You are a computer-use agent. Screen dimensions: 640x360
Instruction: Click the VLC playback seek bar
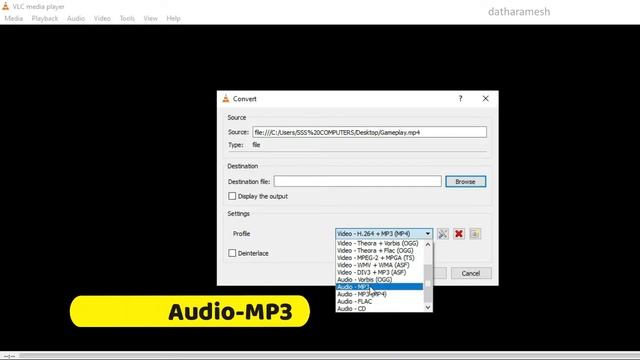click(329, 356)
